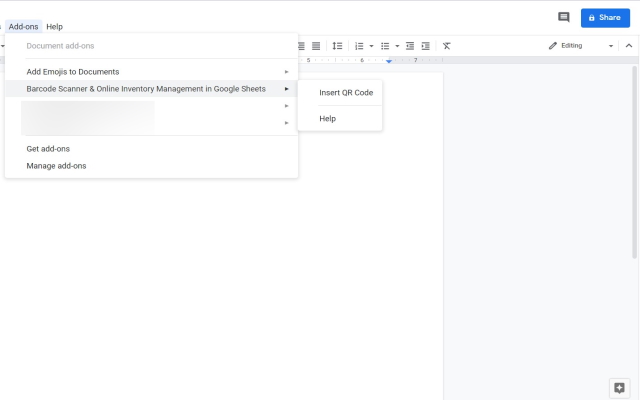The image size is (640, 400).
Task: Click the right align icon
Action: [x=302, y=46]
